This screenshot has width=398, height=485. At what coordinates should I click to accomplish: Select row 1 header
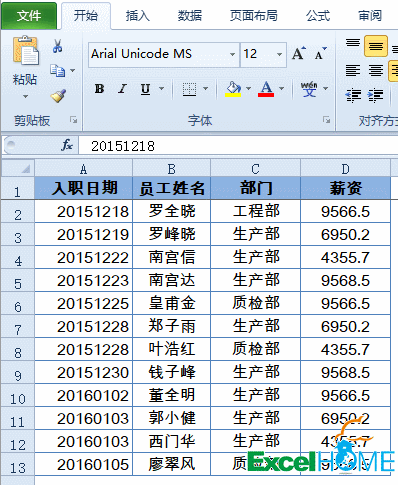[18, 189]
